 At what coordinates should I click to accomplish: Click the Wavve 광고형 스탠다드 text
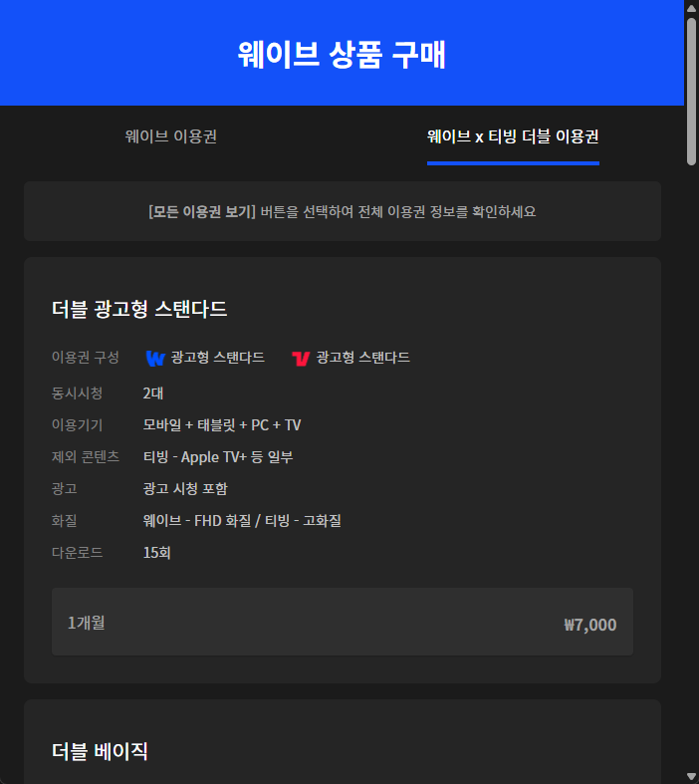click(x=218, y=358)
